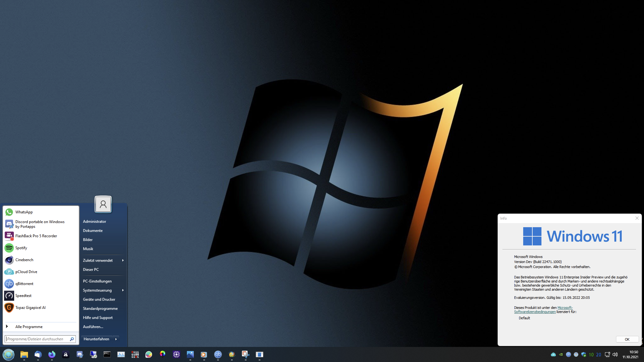Launch Spotify from the pinned programs list
This screenshot has height=362, width=644.
(x=21, y=248)
